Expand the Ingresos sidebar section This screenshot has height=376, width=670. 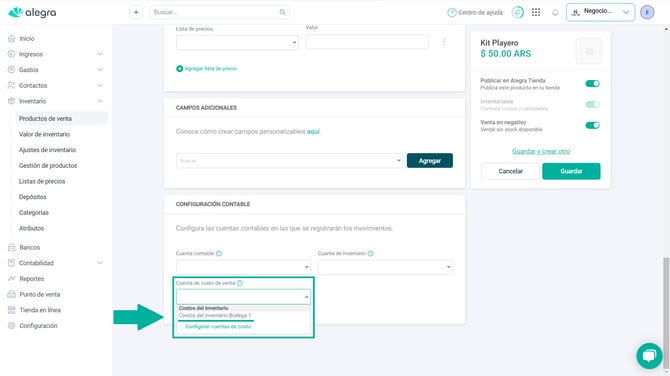pyautogui.click(x=56, y=54)
